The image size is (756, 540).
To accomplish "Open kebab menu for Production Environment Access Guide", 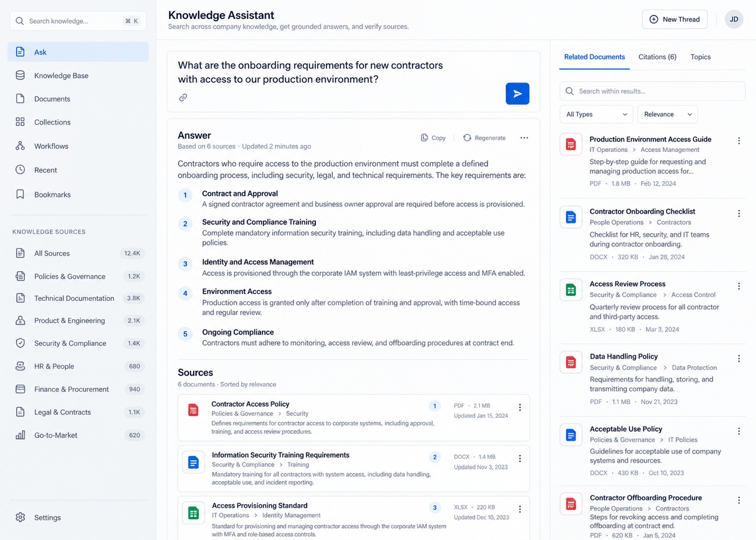I will (739, 140).
